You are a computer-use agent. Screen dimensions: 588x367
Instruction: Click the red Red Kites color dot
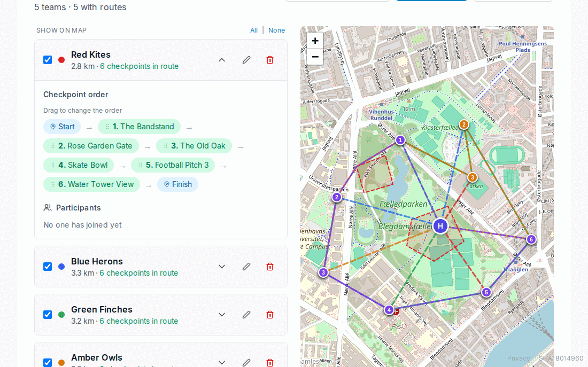point(61,60)
